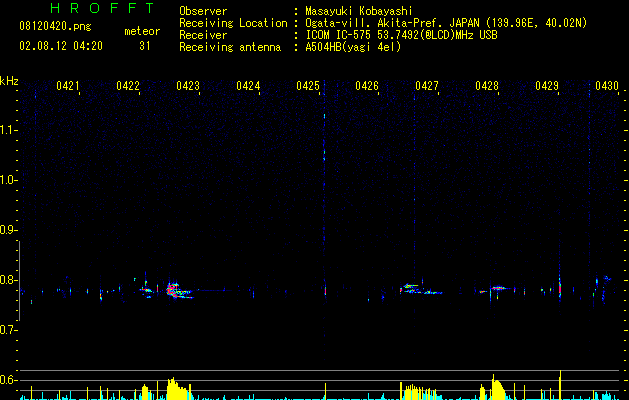This screenshot has width=629, height=400.
Task: Click the 0424 time marker
Action: pyautogui.click(x=248, y=86)
